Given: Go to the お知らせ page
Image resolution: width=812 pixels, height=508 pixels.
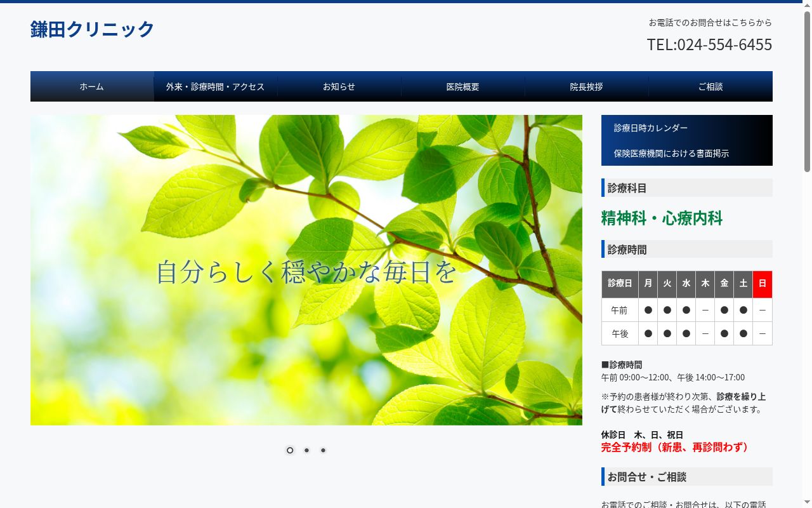Looking at the screenshot, I should (339, 86).
